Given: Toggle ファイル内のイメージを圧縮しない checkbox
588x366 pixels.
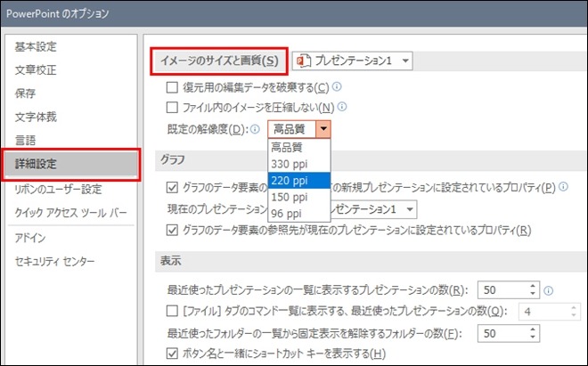Looking at the screenshot, I should (x=173, y=109).
